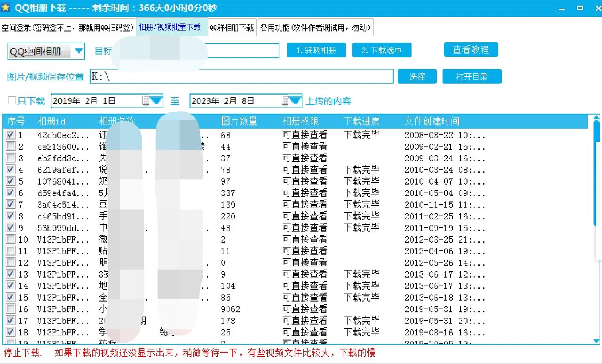Select album id 6219afef... cell

click(63, 170)
